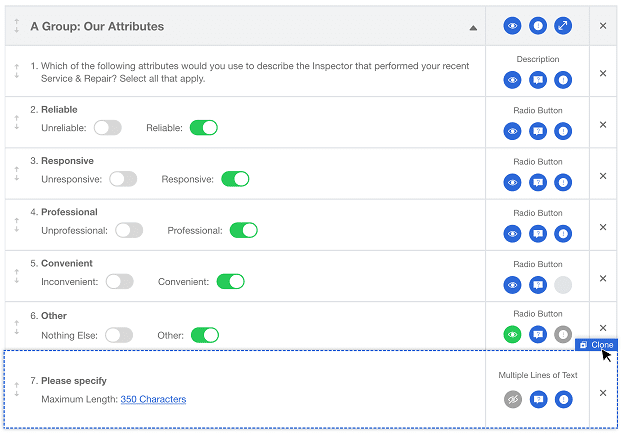The width and height of the screenshot is (623, 435).
Task: Click the Clone button
Action: click(596, 345)
